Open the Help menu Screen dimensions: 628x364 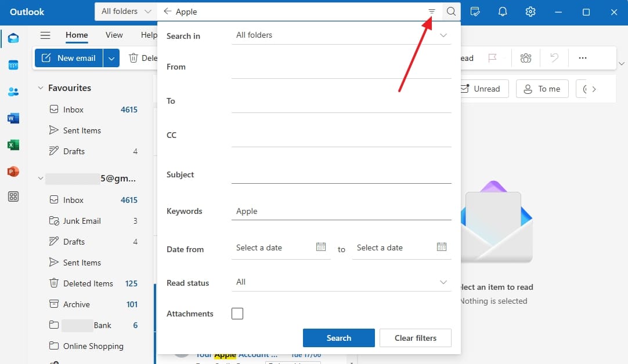tap(149, 35)
